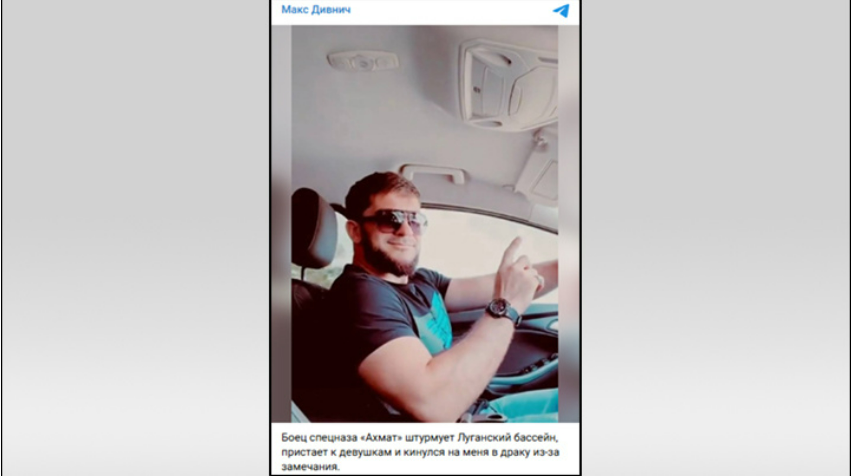Viewport: 852px width, 476px height.
Task: Click the phrase Луганский бассейн in the caption
Action: click(x=508, y=437)
